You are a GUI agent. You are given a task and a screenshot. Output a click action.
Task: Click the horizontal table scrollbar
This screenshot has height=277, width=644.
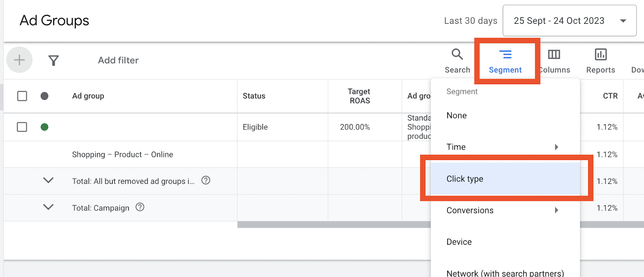(334, 225)
